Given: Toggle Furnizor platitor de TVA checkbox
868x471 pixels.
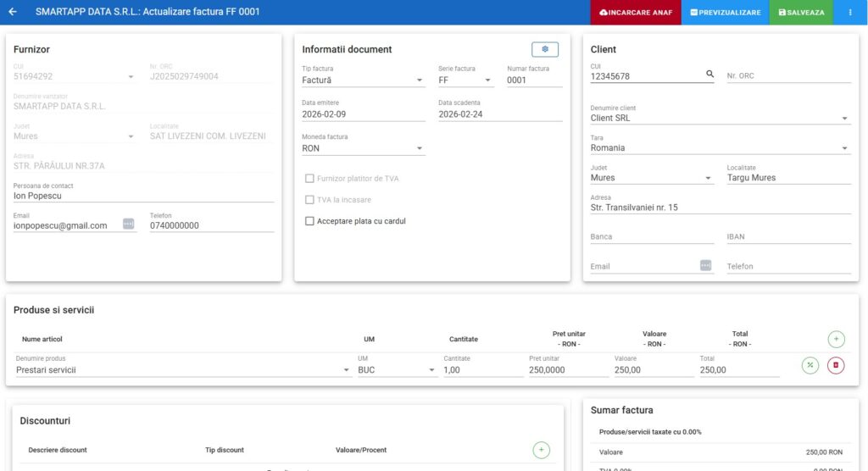Looking at the screenshot, I should (x=309, y=179).
